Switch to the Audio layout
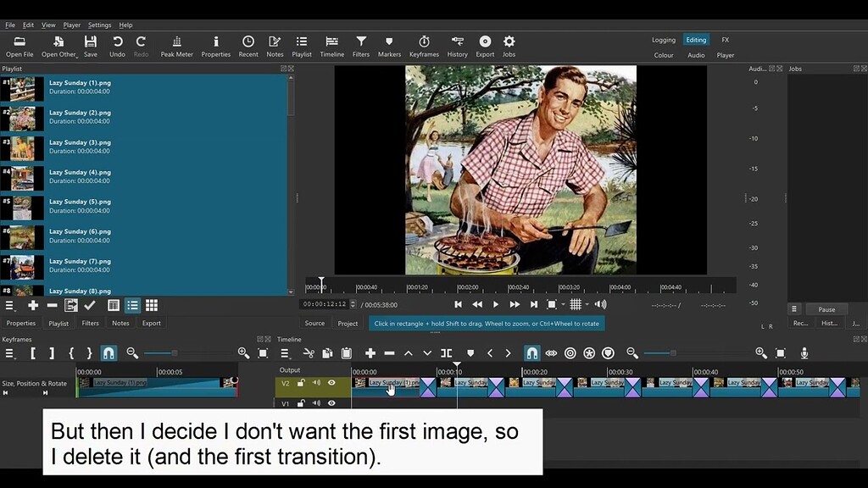Screen dimensions: 868x488 pos(695,54)
